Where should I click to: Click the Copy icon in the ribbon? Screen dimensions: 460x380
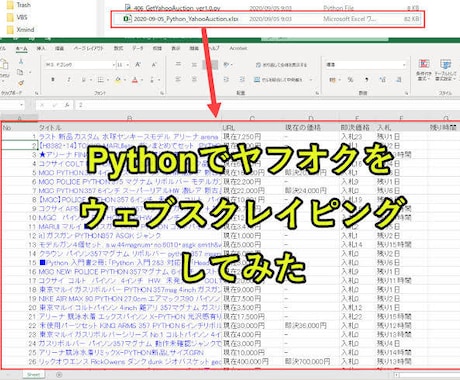tap(20, 72)
